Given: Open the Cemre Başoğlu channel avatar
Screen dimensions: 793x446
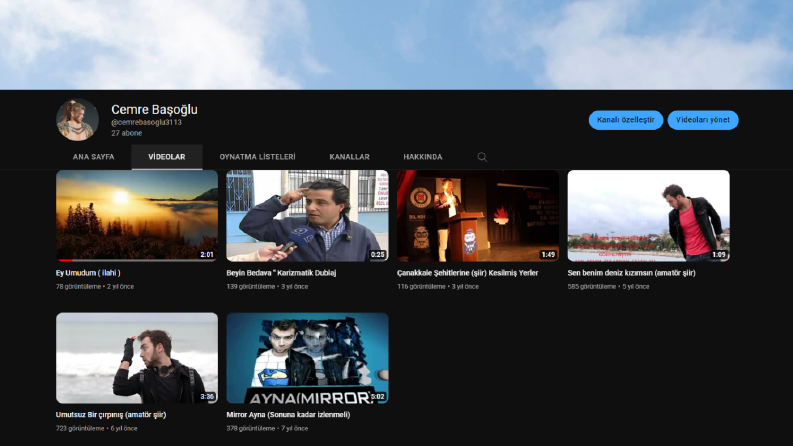Looking at the screenshot, I should [77, 120].
